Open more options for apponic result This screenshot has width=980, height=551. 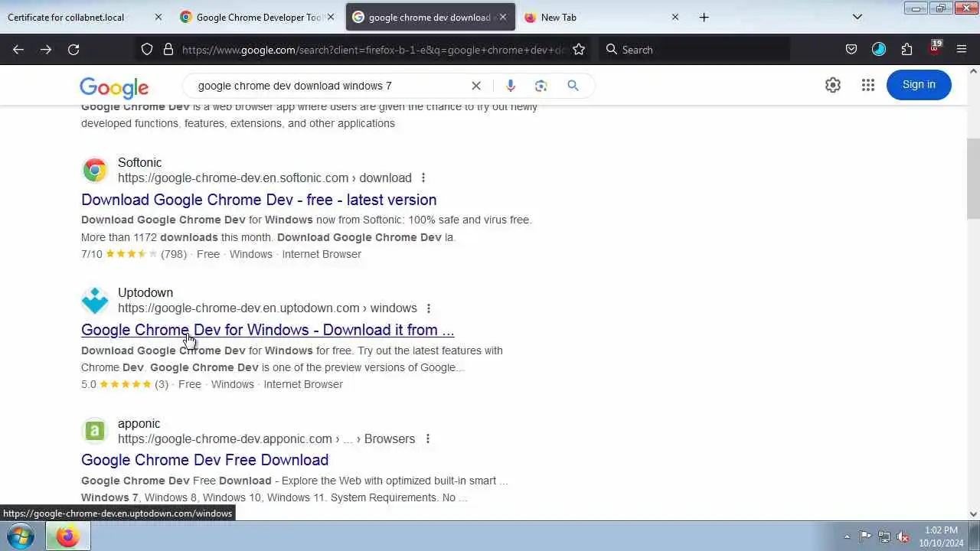click(428, 439)
